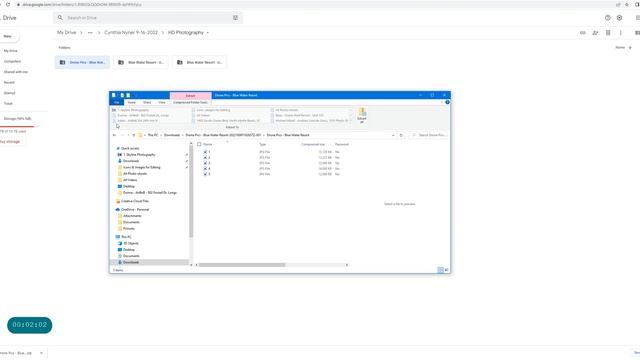This screenshot has width=640, height=360.
Task: Open All Videos folder in sidebar
Action: point(130,180)
